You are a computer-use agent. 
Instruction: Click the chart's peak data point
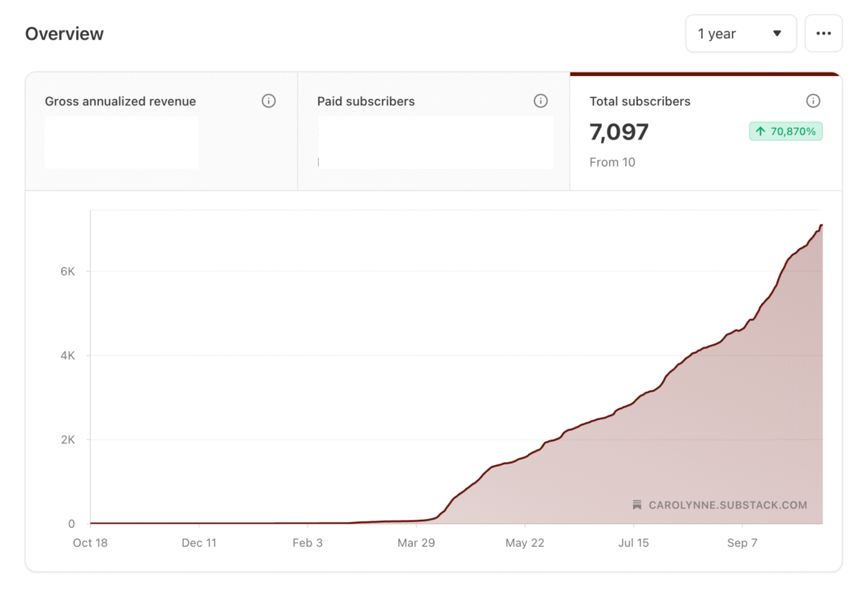click(822, 226)
